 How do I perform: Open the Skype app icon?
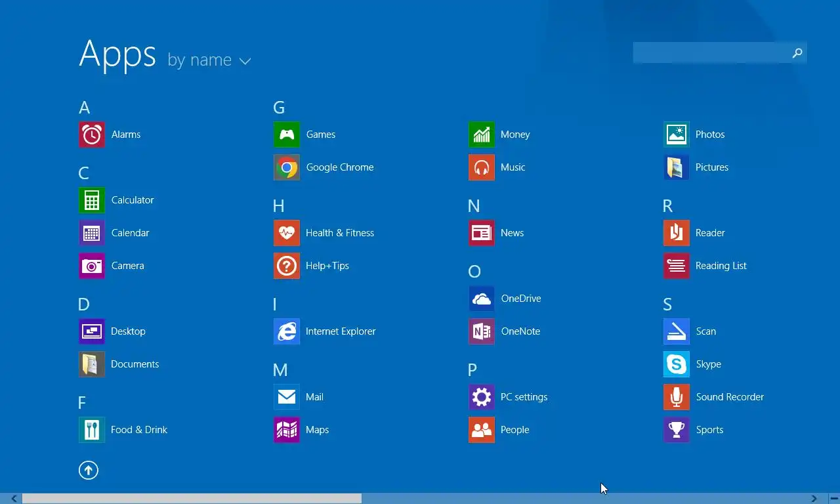click(677, 364)
